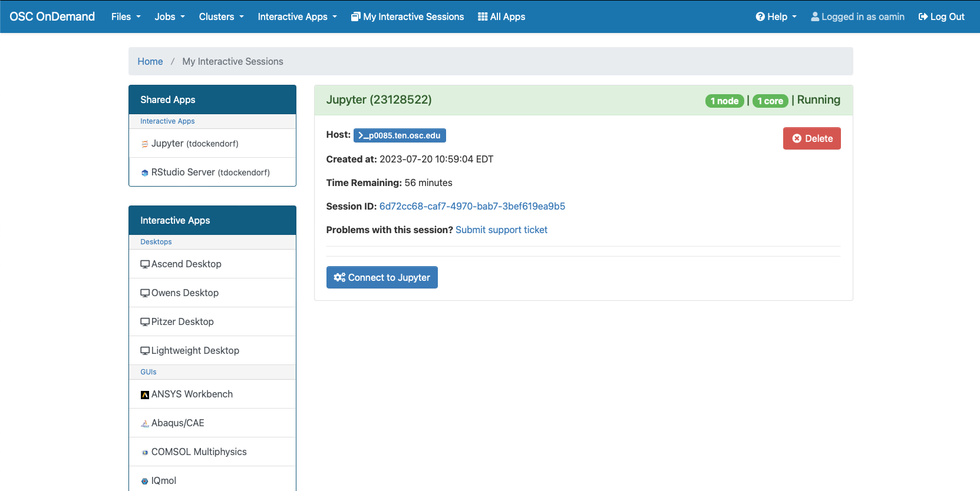Click the Ascend Desktop monitor icon
This screenshot has width=980, height=491.
(145, 264)
